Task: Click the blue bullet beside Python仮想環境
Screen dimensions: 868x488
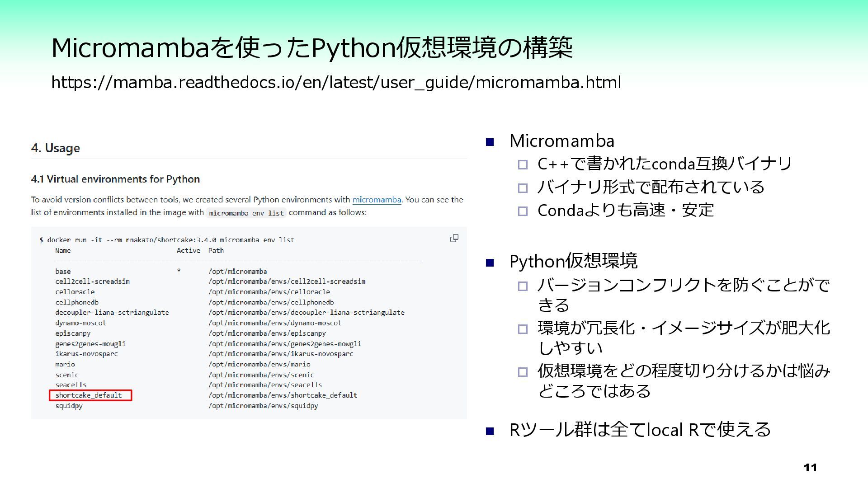Action: point(490,263)
